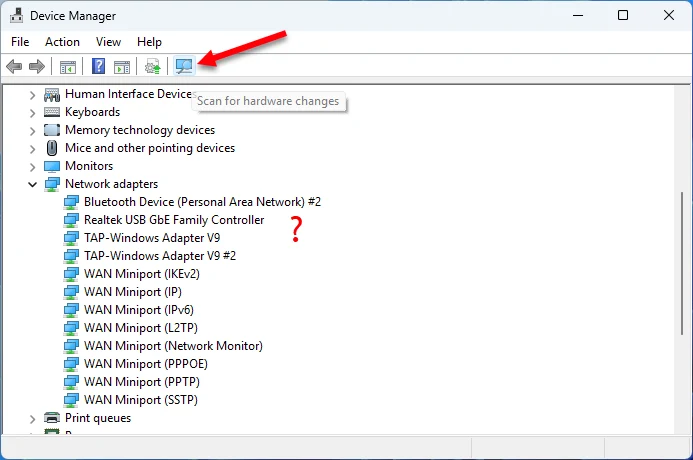Click the Bluetooth Device adapter icon
Image resolution: width=693 pixels, height=460 pixels.
(71, 202)
